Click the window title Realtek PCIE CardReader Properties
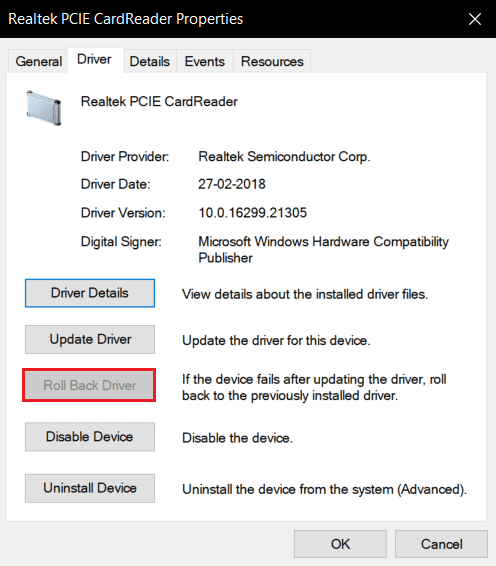 (126, 19)
